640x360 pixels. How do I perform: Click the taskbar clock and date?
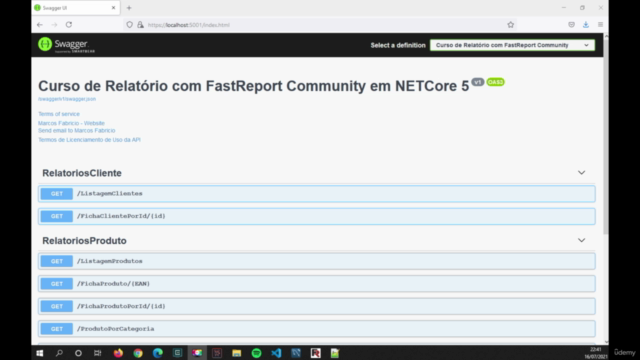596,353
